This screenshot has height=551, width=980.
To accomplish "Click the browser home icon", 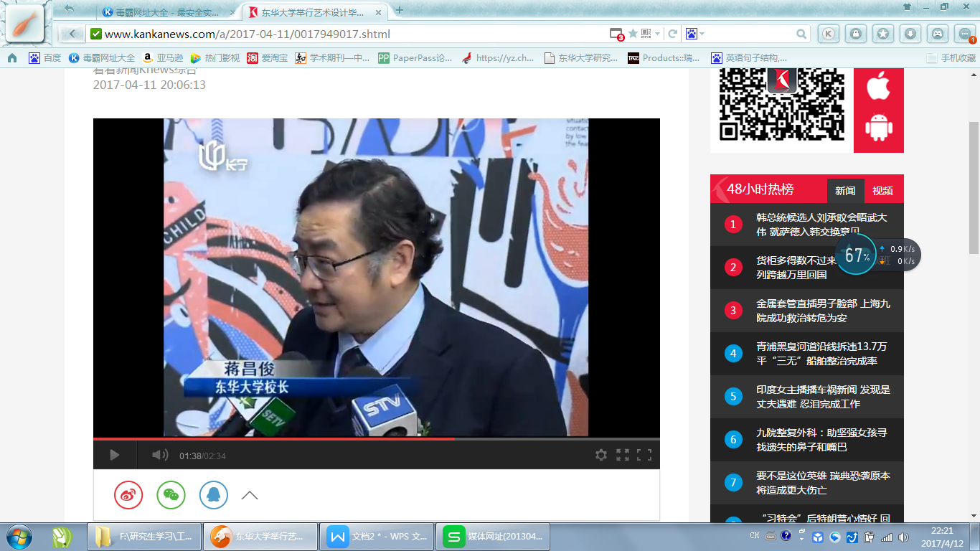I will [12, 58].
